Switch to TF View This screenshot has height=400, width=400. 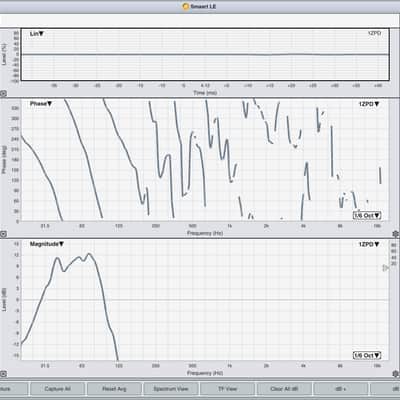(x=228, y=389)
